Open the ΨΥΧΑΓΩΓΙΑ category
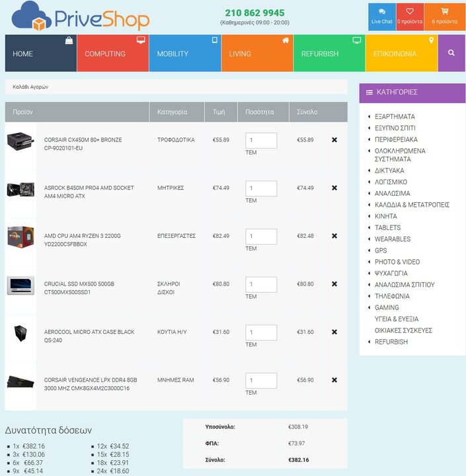The image size is (466, 476). coord(391,273)
